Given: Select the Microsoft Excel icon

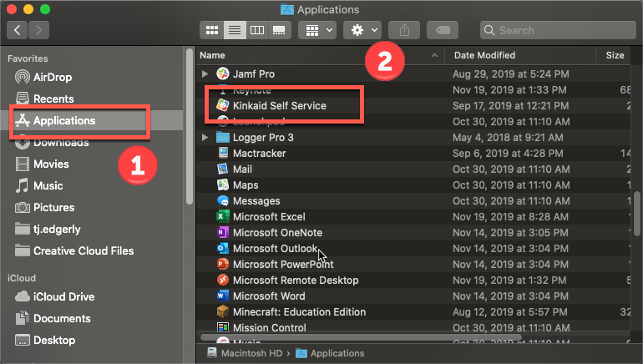Looking at the screenshot, I should (223, 216).
